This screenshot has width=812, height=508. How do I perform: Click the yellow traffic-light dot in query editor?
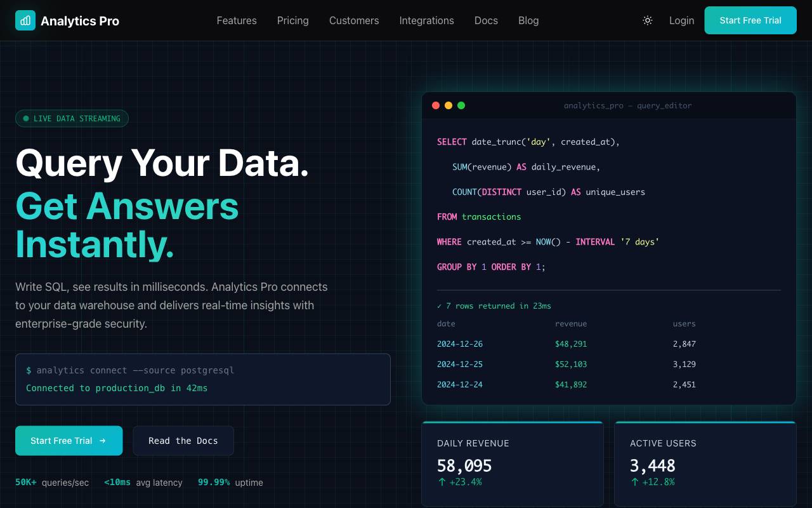(449, 105)
